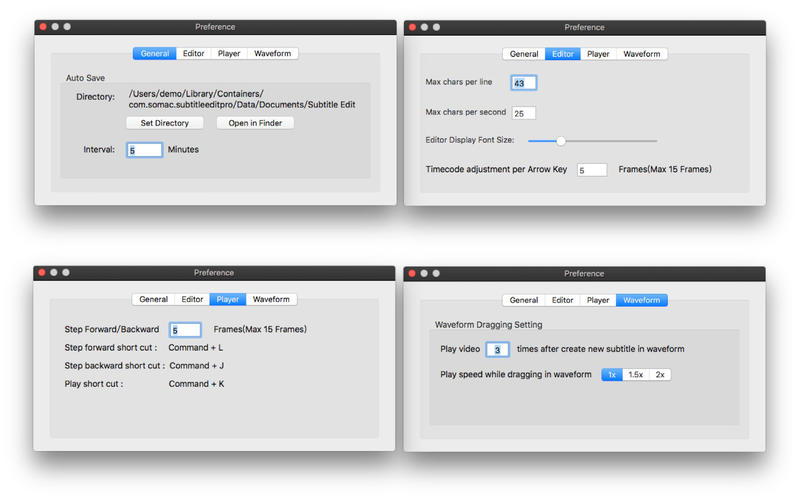
Task: Click the Open in Finder button
Action: pos(255,123)
